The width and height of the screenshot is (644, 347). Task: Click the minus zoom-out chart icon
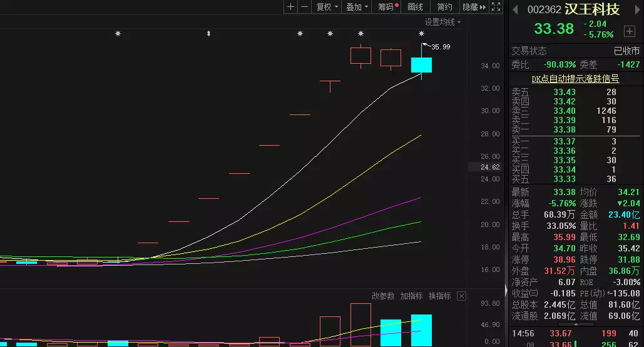point(304,7)
